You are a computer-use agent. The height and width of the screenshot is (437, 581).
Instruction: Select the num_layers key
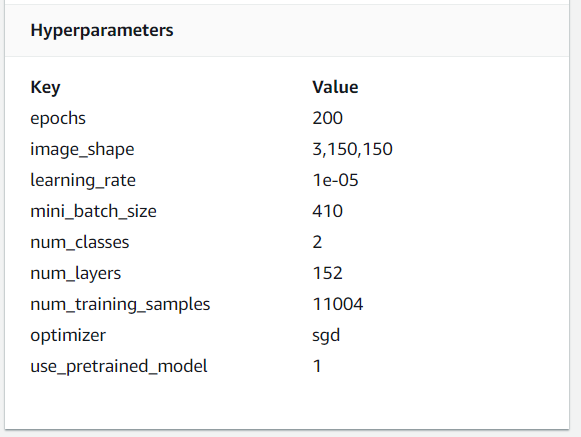click(75, 274)
